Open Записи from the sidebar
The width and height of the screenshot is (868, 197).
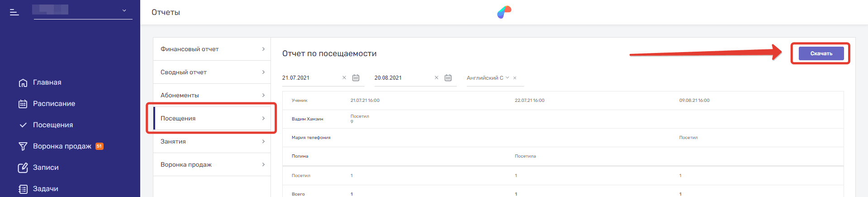45,168
